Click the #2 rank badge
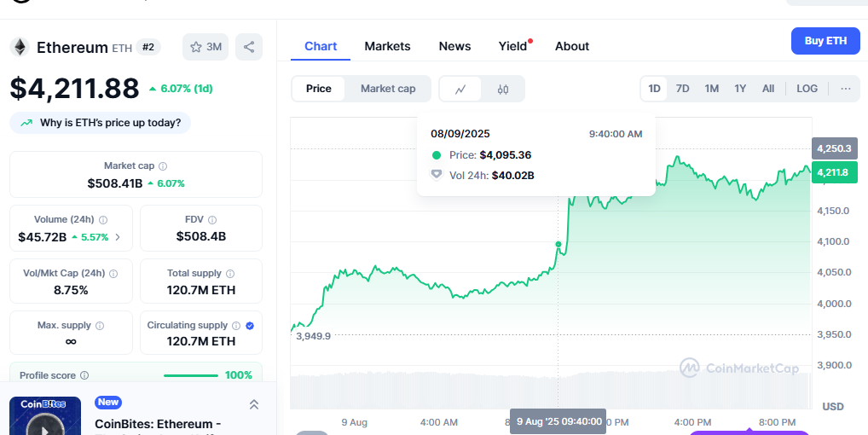 [148, 47]
